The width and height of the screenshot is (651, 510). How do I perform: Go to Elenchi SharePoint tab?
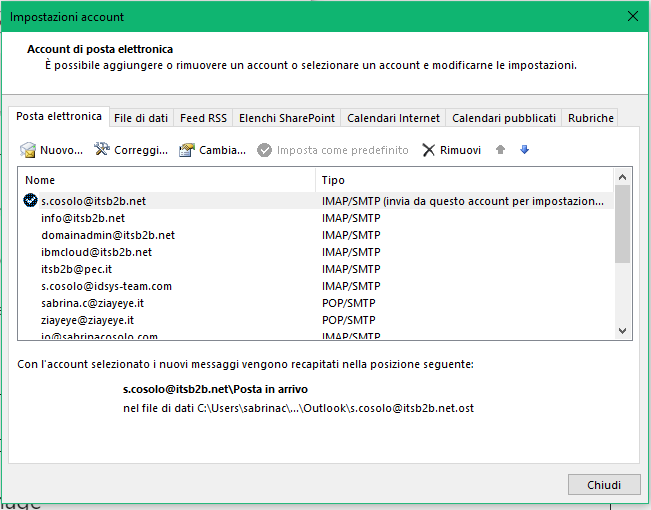click(x=287, y=118)
